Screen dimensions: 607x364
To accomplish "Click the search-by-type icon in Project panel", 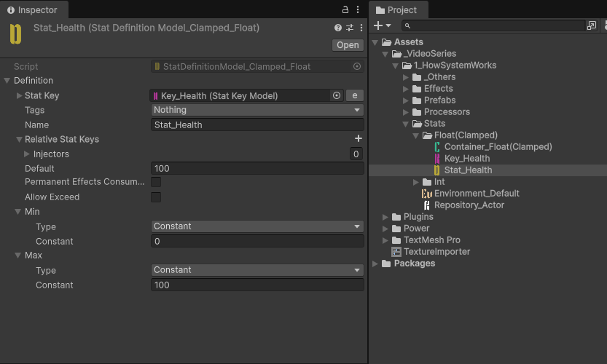I will click(592, 25).
